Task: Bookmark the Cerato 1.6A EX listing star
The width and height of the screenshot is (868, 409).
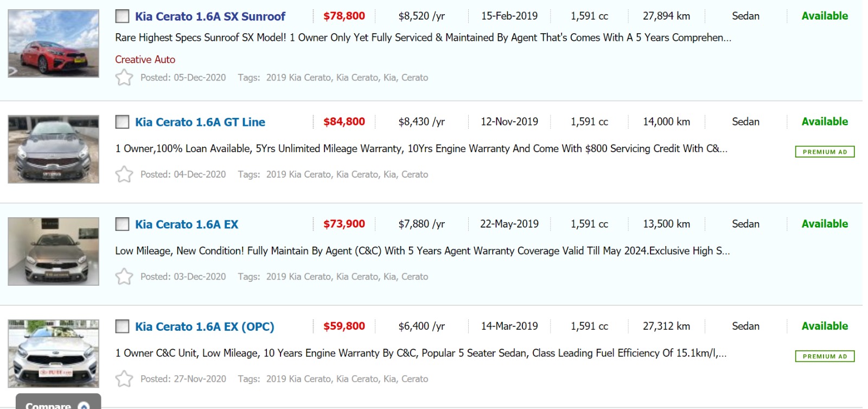Action: tap(124, 276)
